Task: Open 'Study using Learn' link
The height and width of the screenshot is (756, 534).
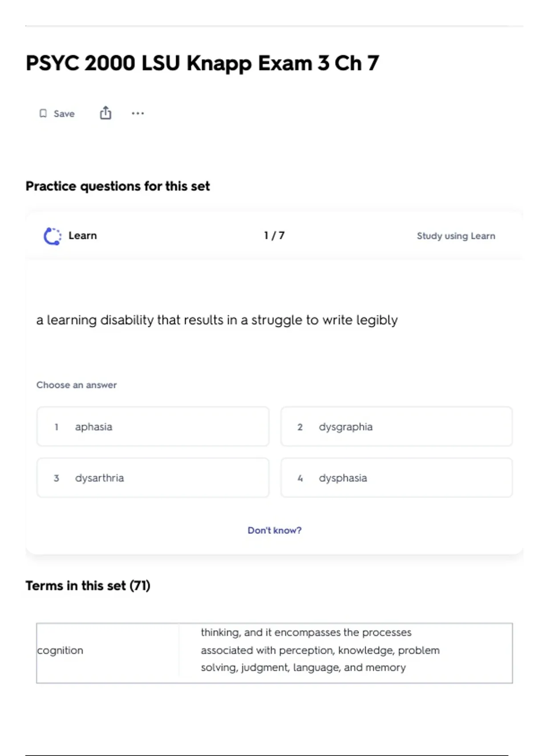Action: [x=456, y=236]
